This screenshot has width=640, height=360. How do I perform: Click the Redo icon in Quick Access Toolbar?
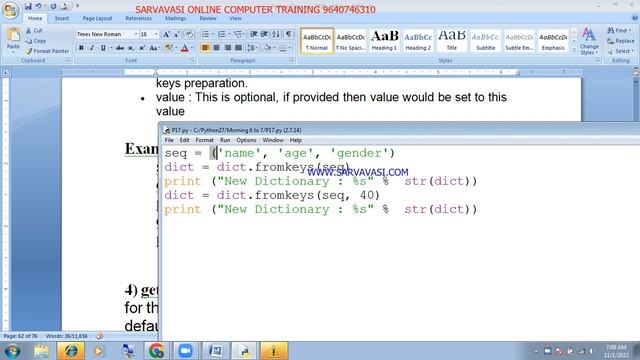click(53, 6)
